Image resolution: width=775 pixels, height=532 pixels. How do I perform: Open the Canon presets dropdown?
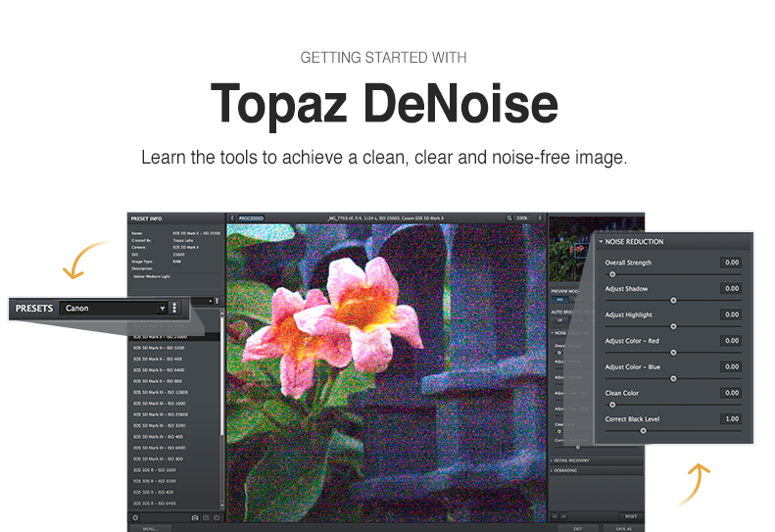(114, 308)
